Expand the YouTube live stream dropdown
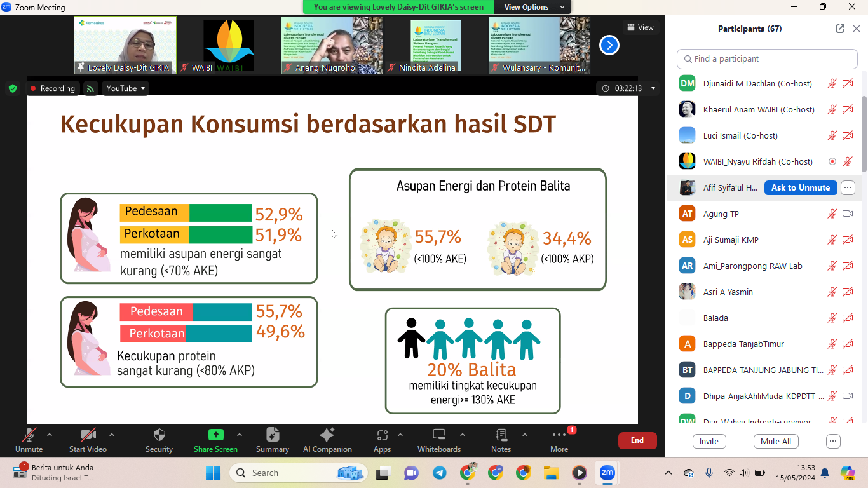This screenshot has height=488, width=868. 126,88
